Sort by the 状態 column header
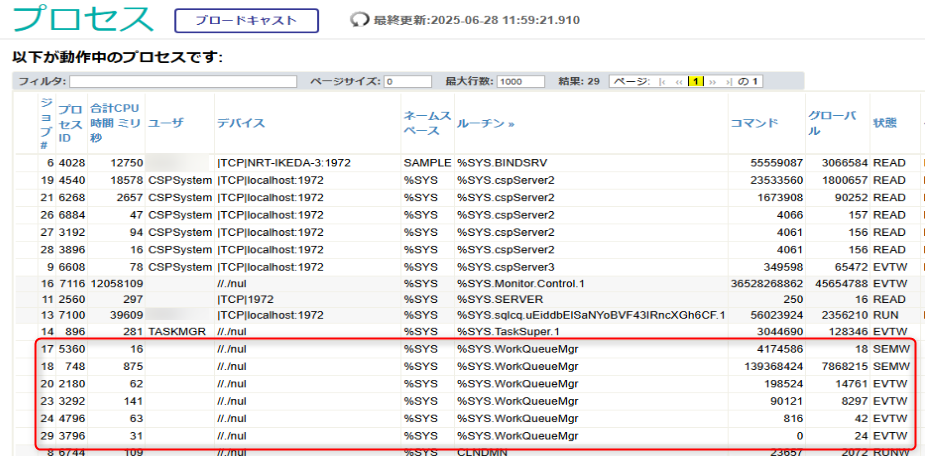 [x=884, y=124]
